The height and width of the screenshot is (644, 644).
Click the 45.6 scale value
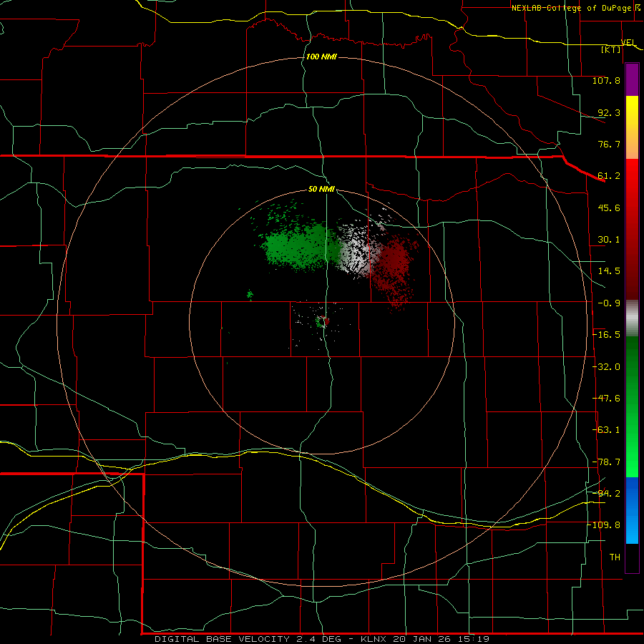tap(609, 208)
